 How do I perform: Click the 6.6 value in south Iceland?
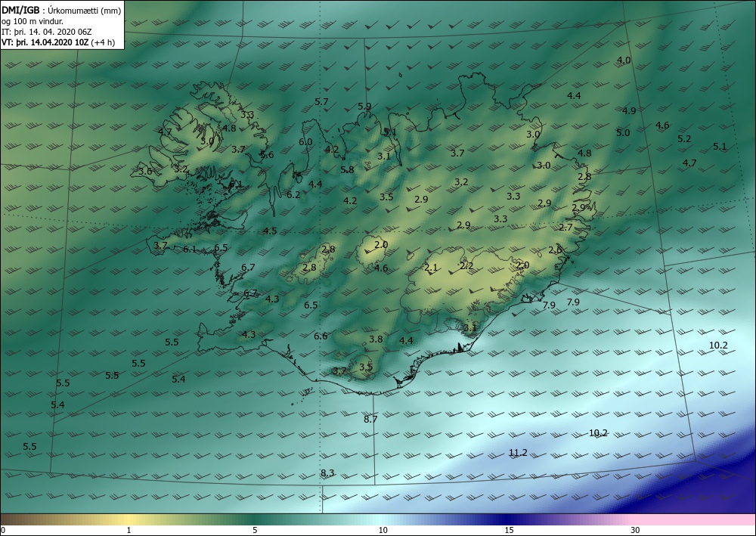[321, 336]
